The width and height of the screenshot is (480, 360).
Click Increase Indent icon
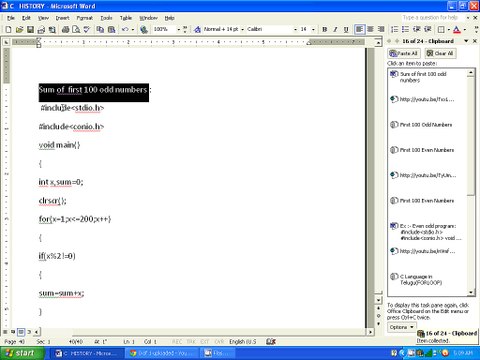point(428,29)
